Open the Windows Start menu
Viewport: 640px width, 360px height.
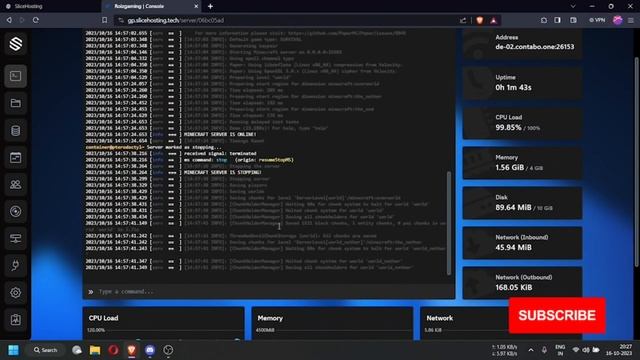point(13,350)
